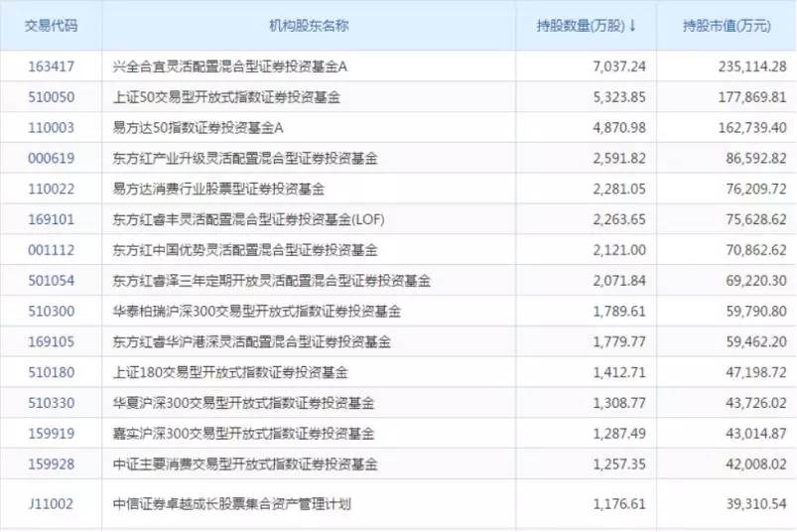Select 东方红中国优势灵活配置混合型证券投资基金 name
This screenshot has height=532, width=797.
[x=245, y=249]
